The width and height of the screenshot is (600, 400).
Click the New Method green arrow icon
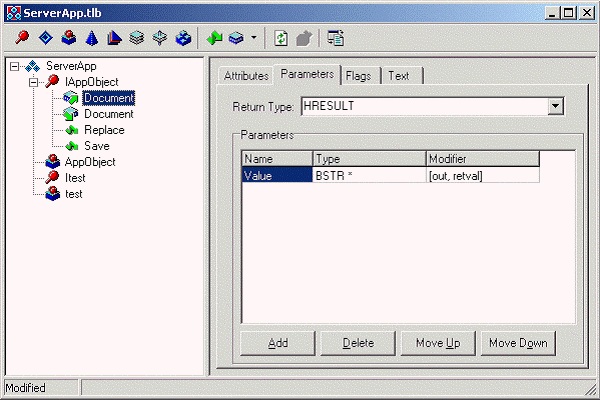click(214, 38)
